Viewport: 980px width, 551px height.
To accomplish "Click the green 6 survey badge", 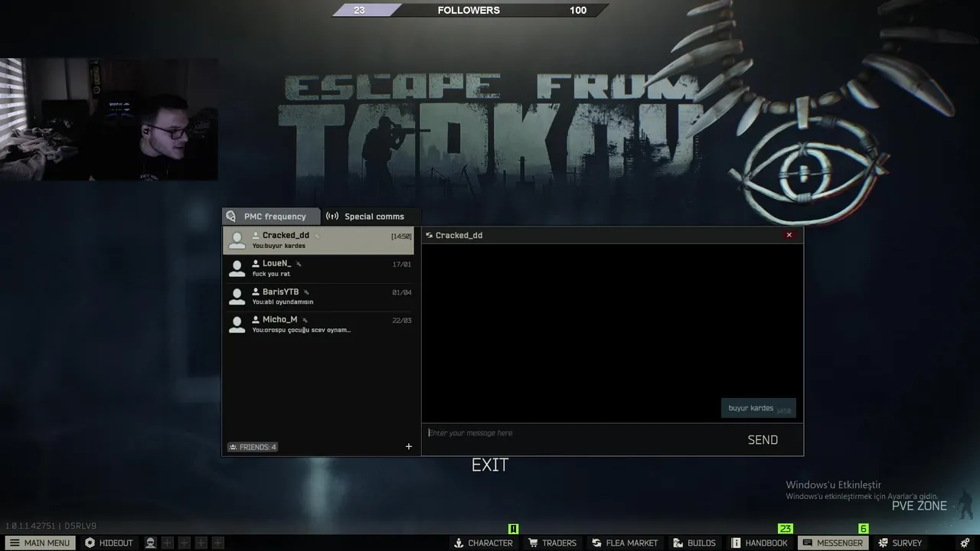I will (864, 529).
